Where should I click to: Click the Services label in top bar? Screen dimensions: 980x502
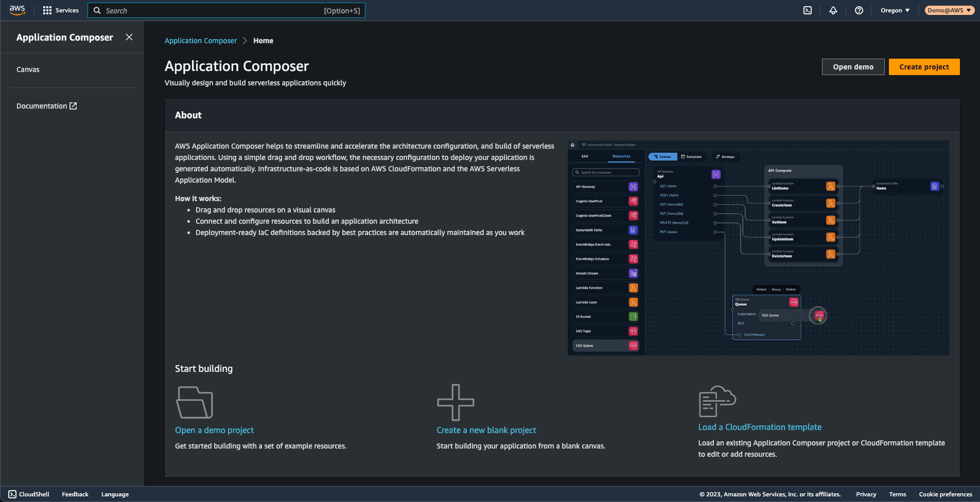[x=67, y=10]
